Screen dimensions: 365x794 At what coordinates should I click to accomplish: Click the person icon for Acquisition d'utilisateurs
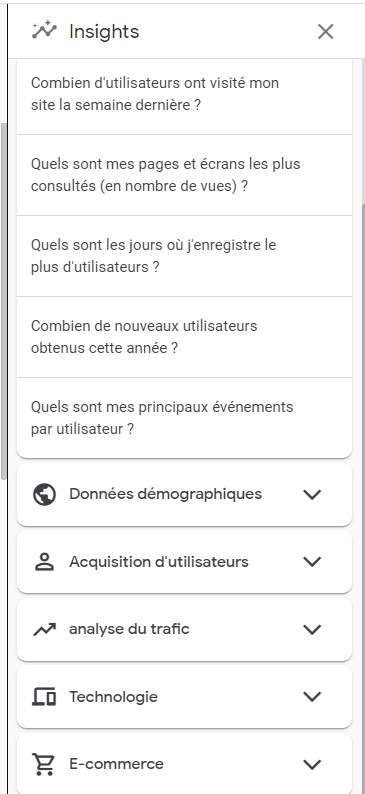click(x=45, y=562)
